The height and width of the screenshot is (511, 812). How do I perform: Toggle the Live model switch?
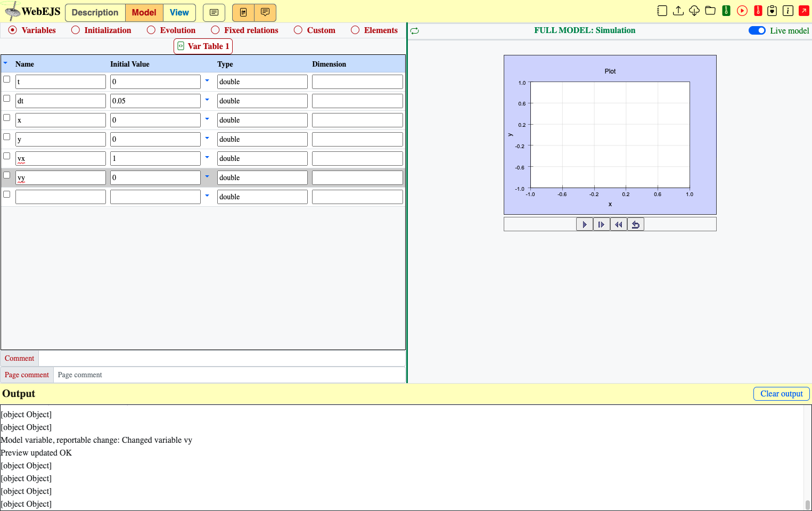tap(757, 30)
